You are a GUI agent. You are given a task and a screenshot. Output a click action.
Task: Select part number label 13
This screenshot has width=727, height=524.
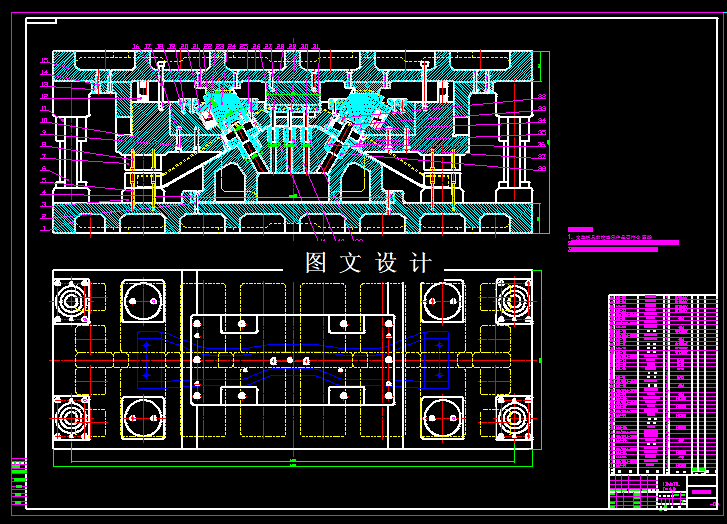(45, 84)
